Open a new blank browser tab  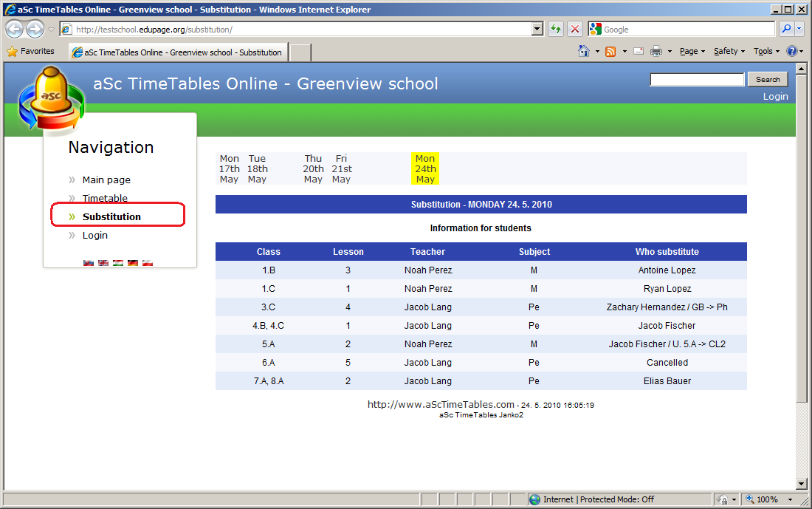(x=300, y=52)
